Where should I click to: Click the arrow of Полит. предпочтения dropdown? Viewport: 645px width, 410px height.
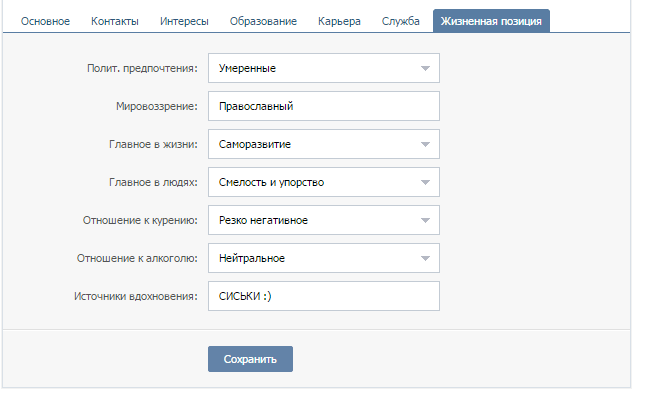pos(425,68)
